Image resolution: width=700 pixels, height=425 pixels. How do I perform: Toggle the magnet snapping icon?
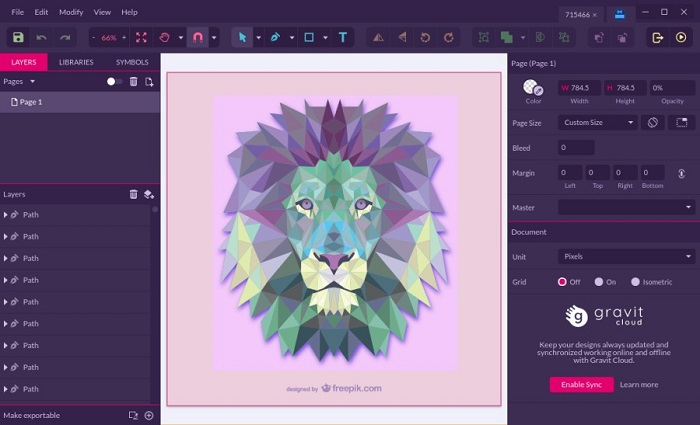click(x=197, y=38)
